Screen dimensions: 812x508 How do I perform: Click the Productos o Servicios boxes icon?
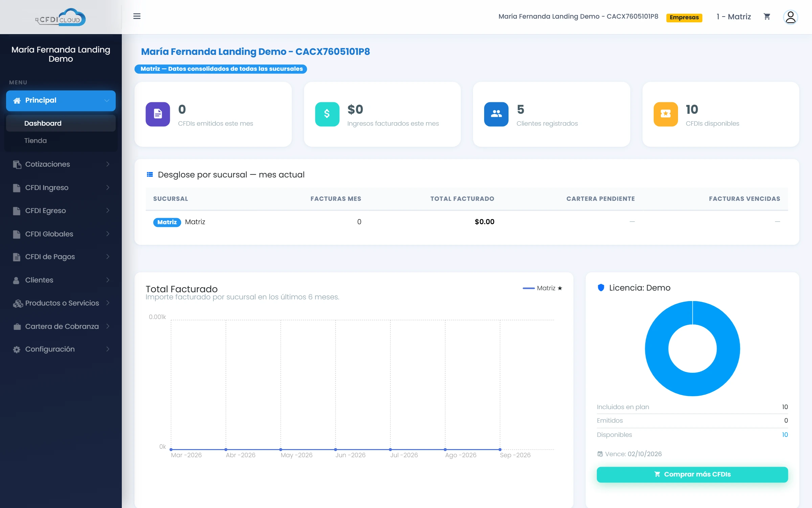(18, 303)
